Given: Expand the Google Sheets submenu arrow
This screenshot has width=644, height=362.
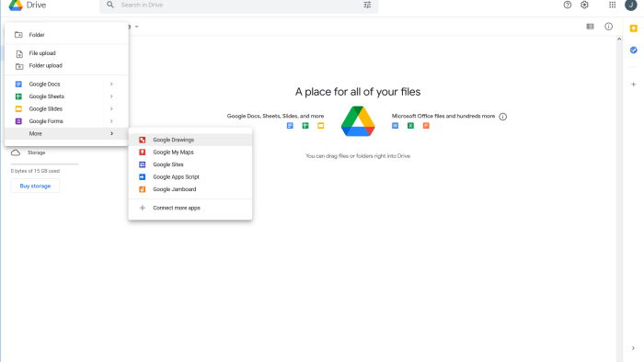Looking at the screenshot, I should pos(111,96).
